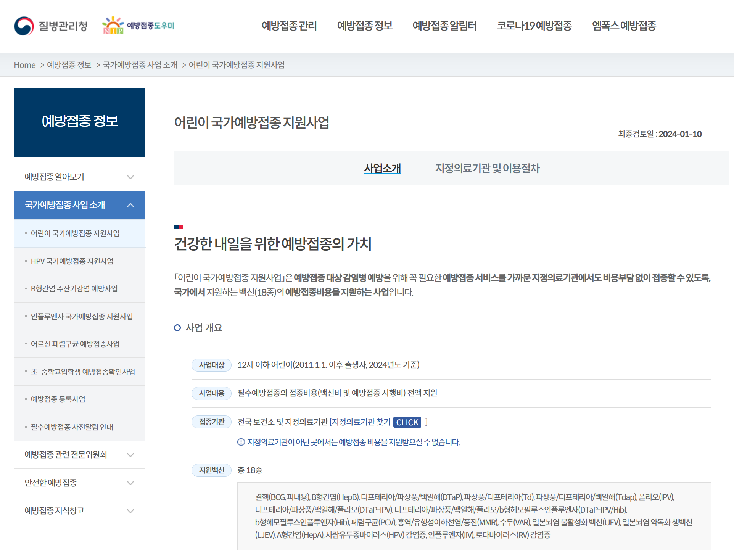The width and height of the screenshot is (734, 560).
Task: Open 코로나19 예방접종 top menu
Action: point(534,26)
